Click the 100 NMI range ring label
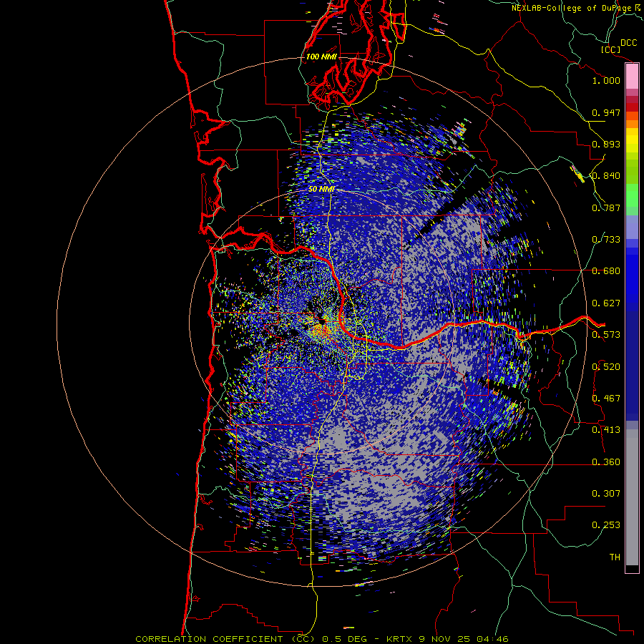Image resolution: width=644 pixels, height=644 pixels. pyautogui.click(x=321, y=57)
